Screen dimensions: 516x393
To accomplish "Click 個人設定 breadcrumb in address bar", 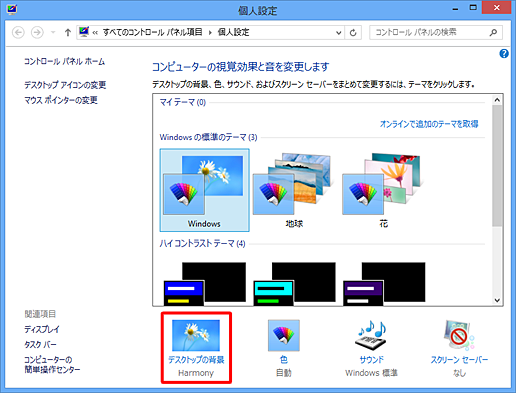I will 233,32.
